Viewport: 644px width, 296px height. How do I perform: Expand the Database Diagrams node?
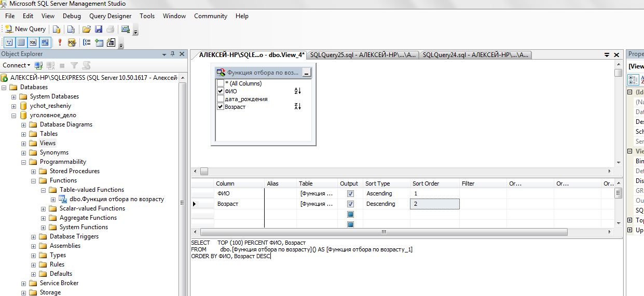[23, 124]
